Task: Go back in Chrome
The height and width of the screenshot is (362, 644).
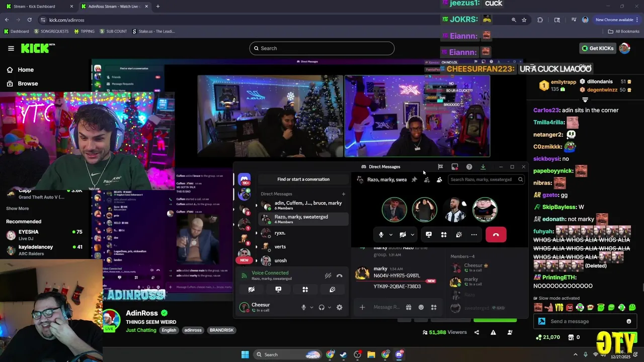Action: 7,20
